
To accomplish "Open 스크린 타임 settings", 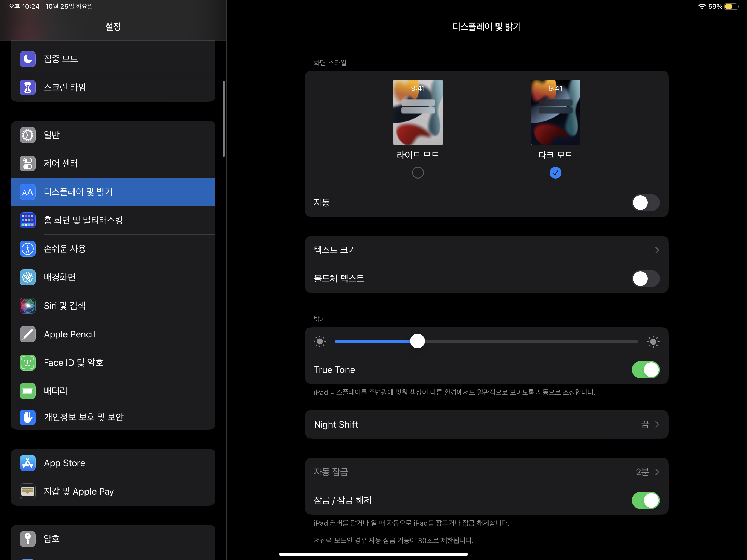I will (113, 87).
